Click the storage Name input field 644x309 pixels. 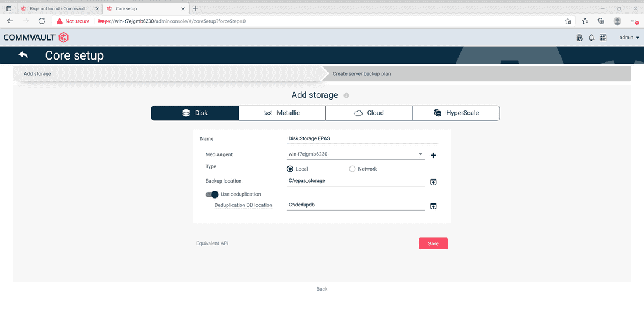tap(363, 138)
